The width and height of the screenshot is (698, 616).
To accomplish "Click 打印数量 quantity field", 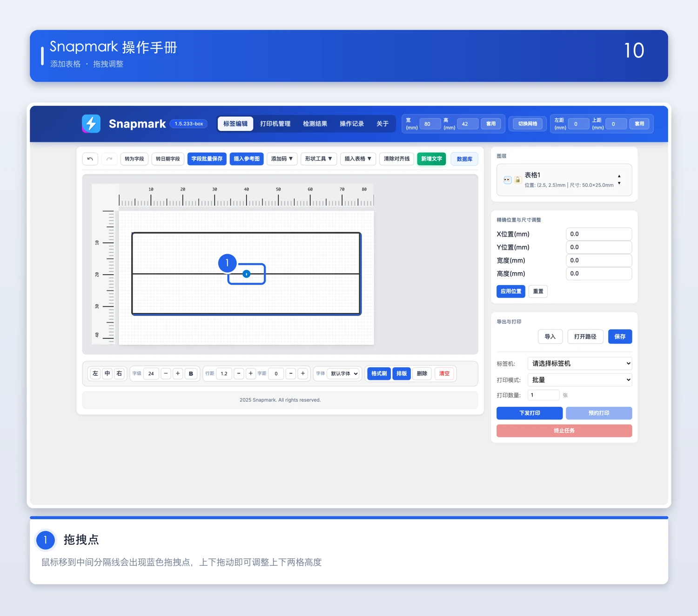I will pos(544,395).
